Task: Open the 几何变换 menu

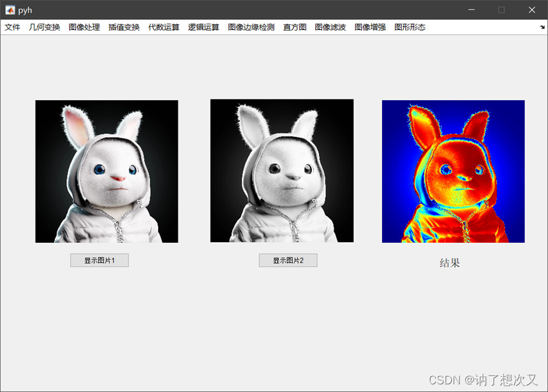Action: coord(45,27)
